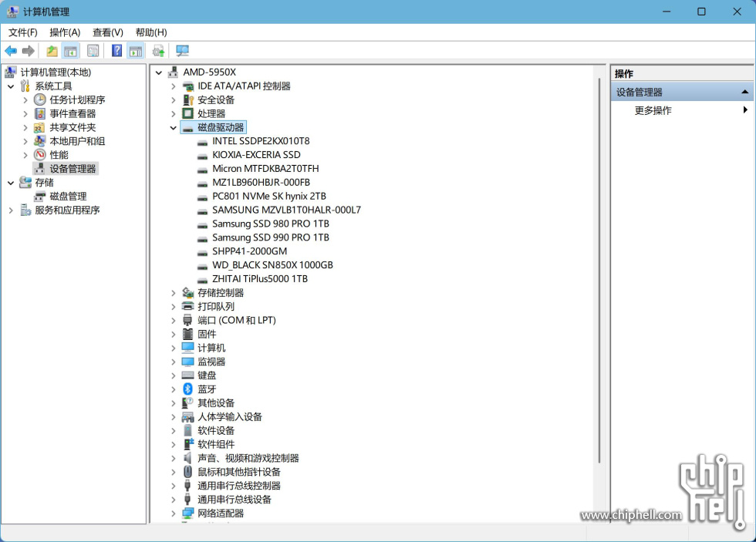
Task: Click the 监视器 monitor icon
Action: click(187, 362)
